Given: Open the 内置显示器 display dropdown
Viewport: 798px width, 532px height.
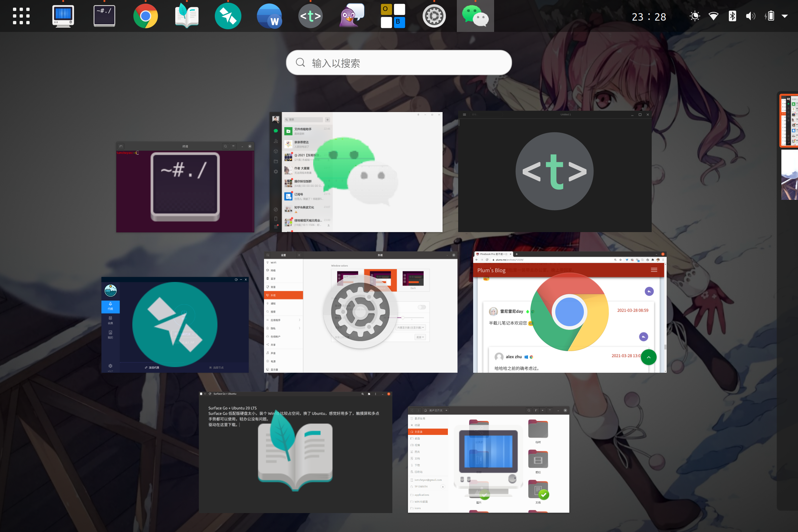Looking at the screenshot, I should [x=411, y=328].
